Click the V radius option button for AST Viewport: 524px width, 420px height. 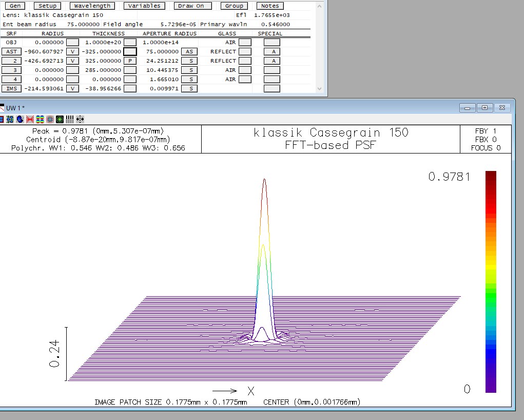tap(72, 51)
